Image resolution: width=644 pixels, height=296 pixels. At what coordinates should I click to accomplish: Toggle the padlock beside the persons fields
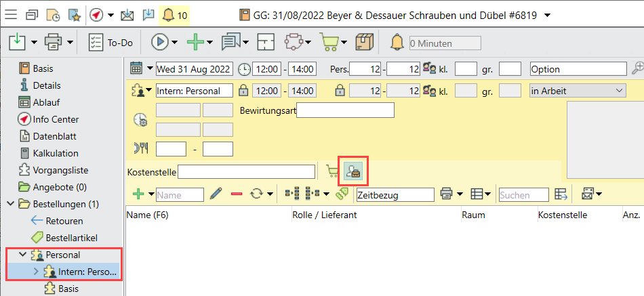pyautogui.click(x=340, y=90)
